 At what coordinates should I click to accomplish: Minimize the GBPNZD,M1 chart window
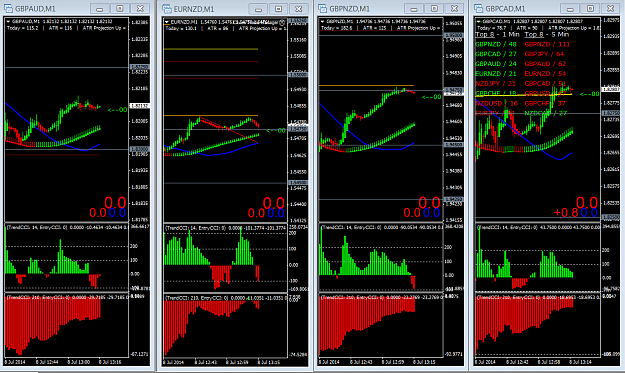[414, 8]
